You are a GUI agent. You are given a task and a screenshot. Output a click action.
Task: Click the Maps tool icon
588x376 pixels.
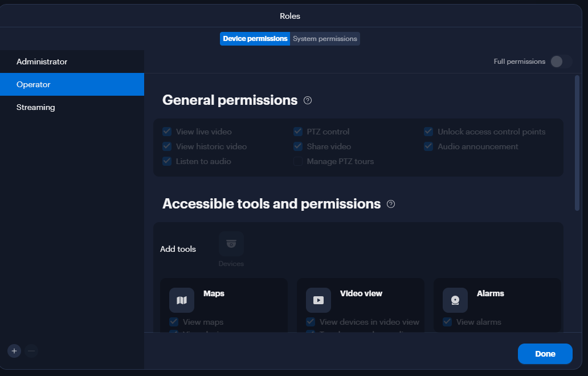click(x=182, y=300)
